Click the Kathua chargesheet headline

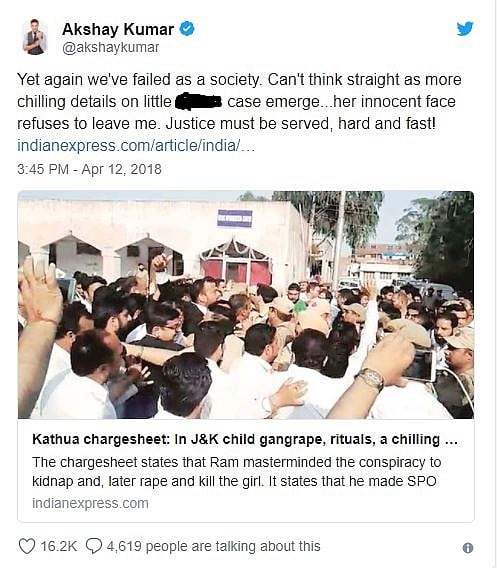tap(245, 439)
